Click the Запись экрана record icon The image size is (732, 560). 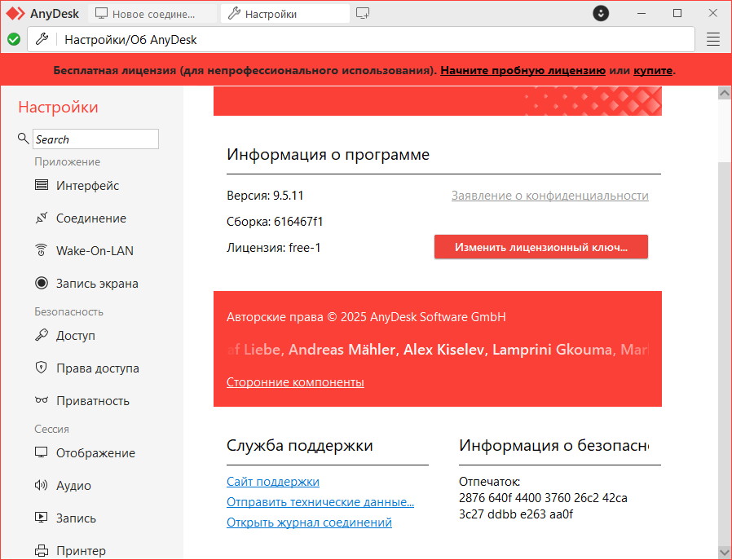pyautogui.click(x=42, y=283)
